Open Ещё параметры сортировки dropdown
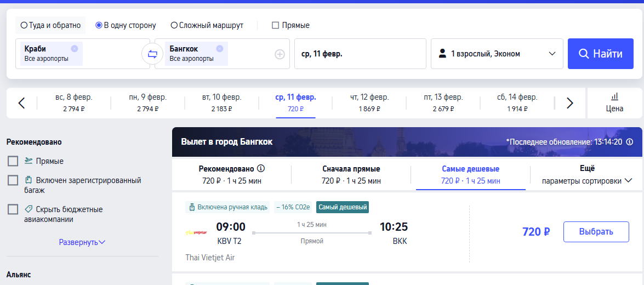 point(586,174)
